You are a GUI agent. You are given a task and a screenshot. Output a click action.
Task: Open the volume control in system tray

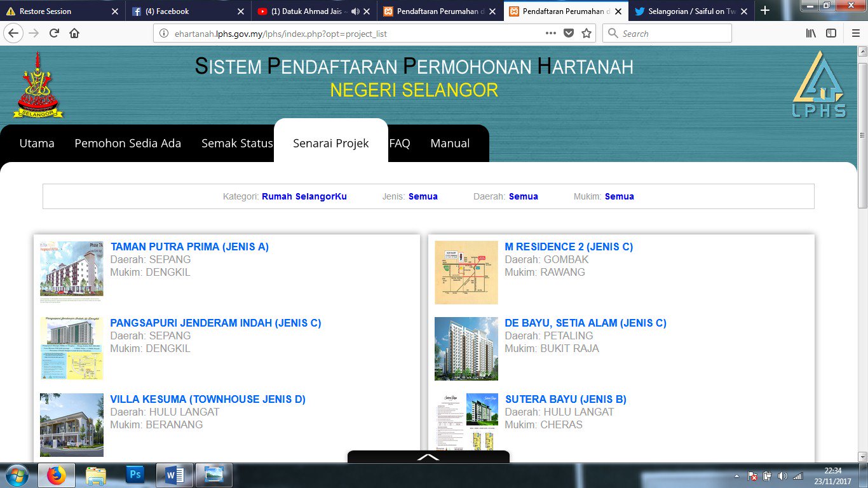point(782,476)
